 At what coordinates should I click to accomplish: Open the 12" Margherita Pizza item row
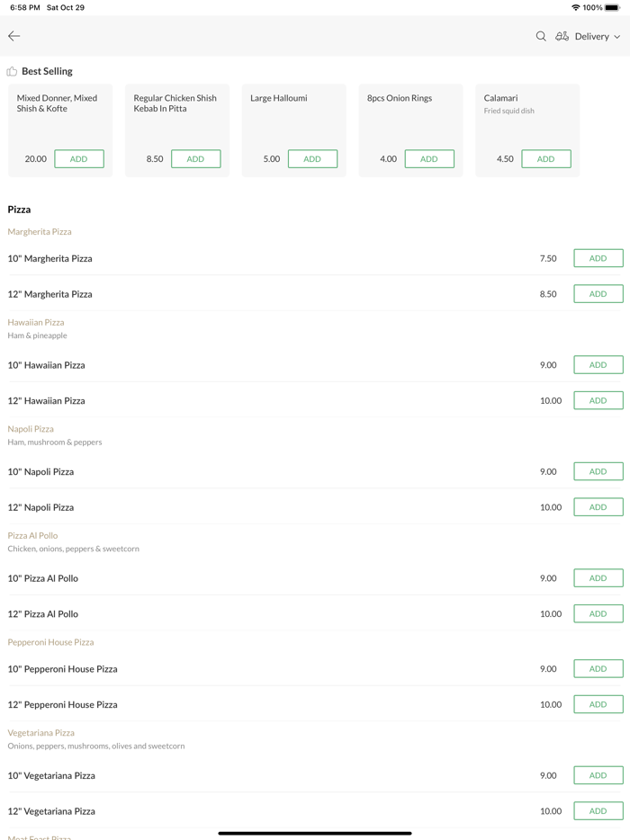click(x=50, y=294)
